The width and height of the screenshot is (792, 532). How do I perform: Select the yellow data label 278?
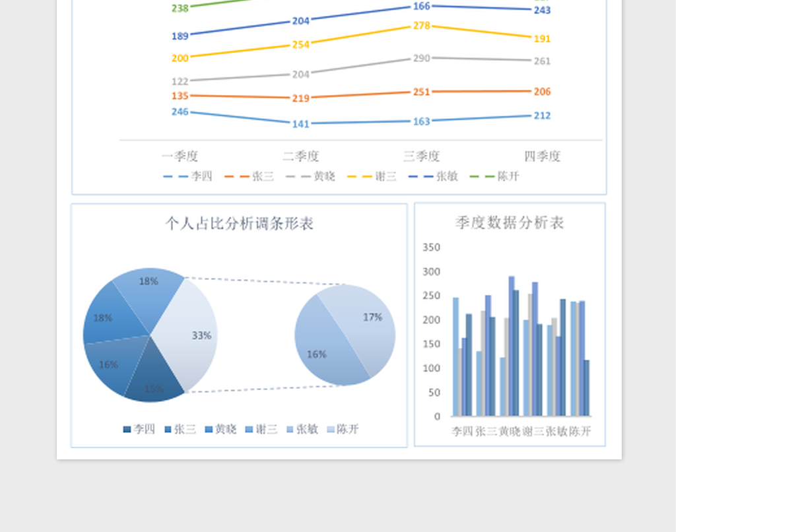(421, 25)
